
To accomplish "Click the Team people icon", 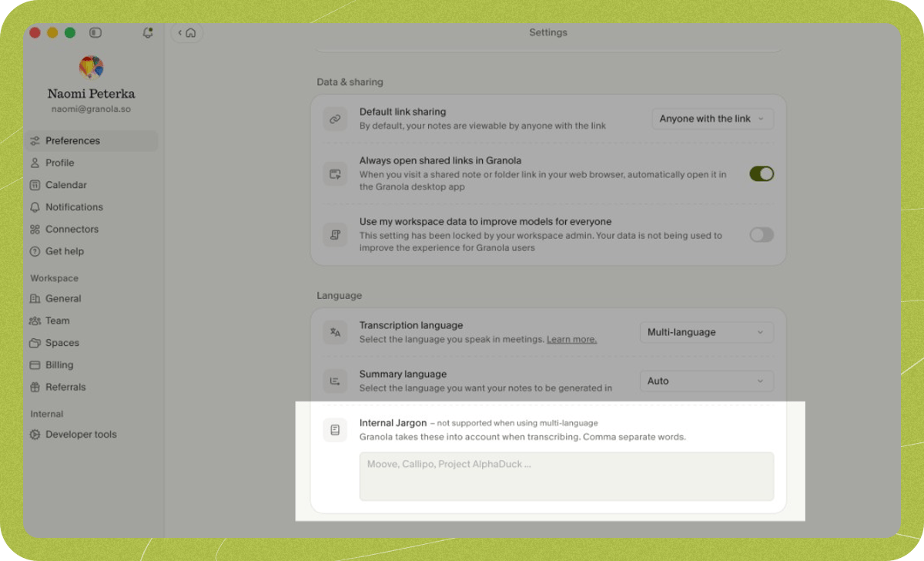I will 35,321.
